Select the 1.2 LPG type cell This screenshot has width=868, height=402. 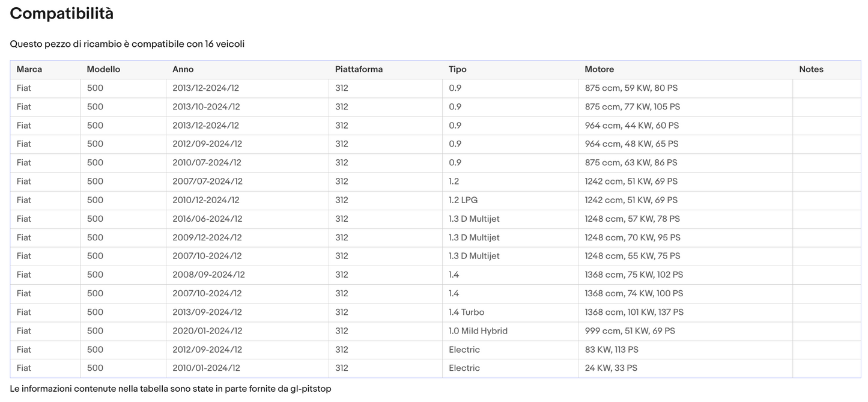click(463, 200)
